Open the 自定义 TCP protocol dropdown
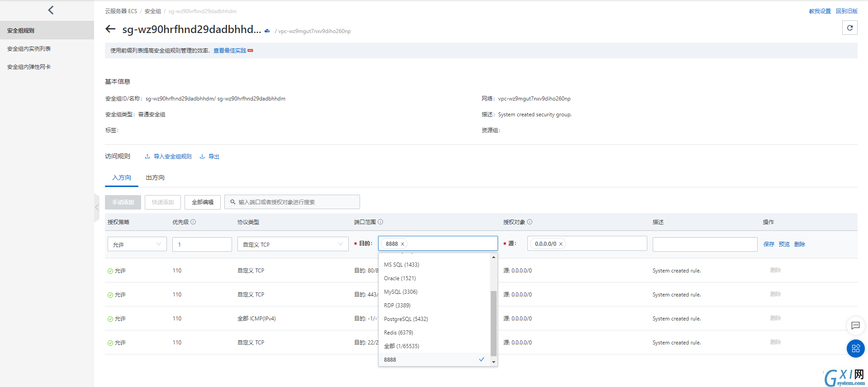Screen dimensions: 868x387 tap(293, 244)
